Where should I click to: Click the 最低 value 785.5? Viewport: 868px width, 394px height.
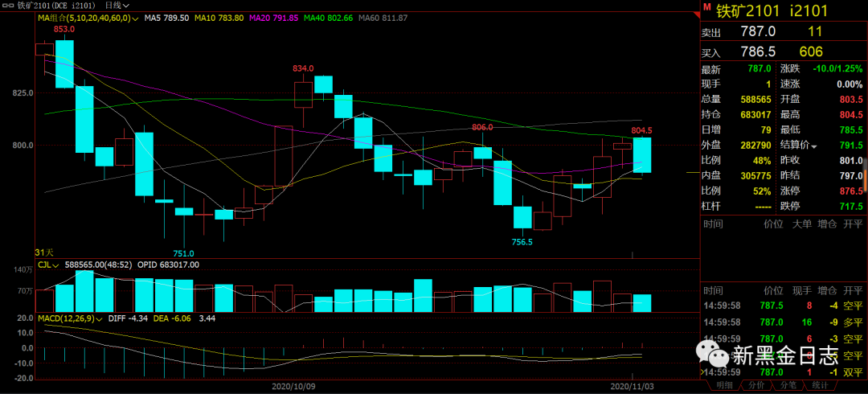[851, 131]
